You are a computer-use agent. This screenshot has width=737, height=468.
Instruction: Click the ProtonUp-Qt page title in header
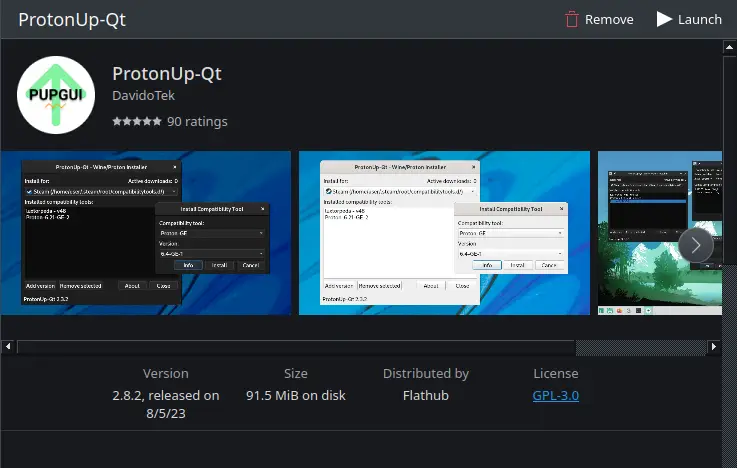click(x=72, y=20)
